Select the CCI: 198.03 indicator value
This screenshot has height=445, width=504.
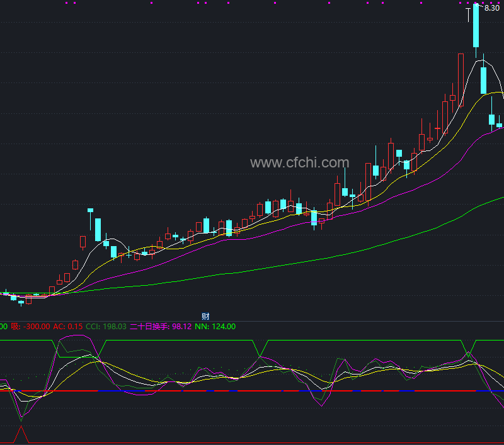coord(106,327)
